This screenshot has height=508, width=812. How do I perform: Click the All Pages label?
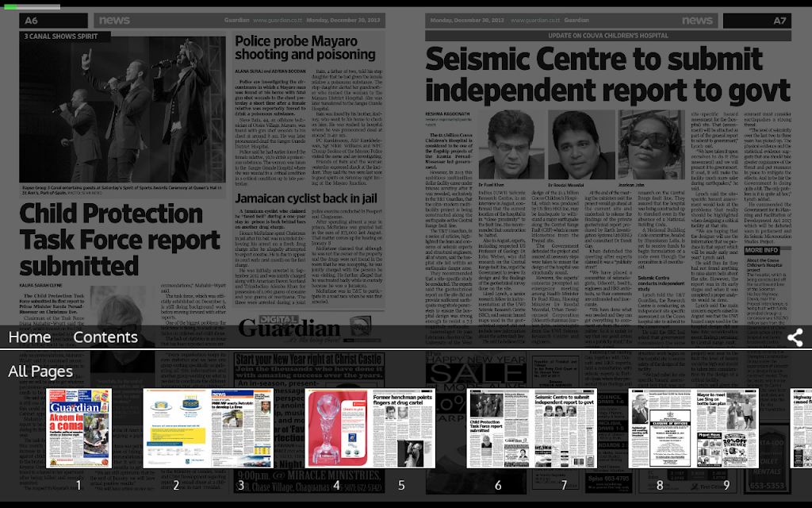[x=40, y=371]
